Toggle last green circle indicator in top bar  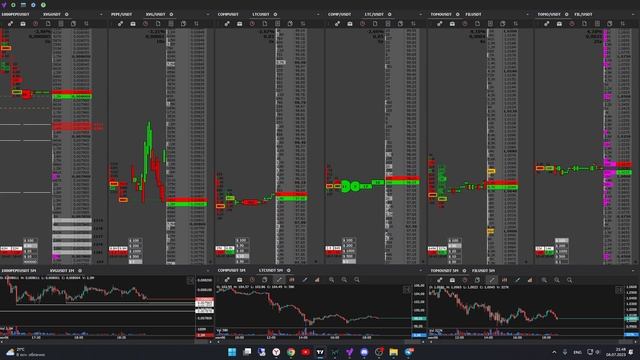tap(43, 5)
